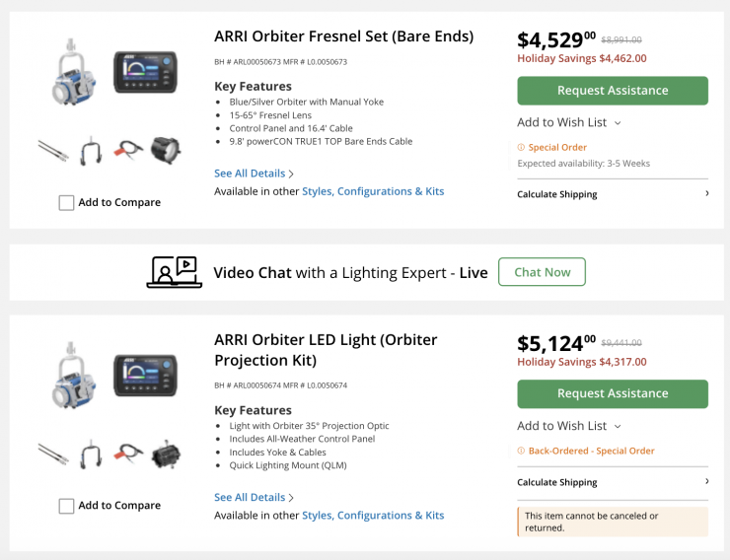Click the video chat laptop icon
The image size is (730, 560).
[174, 272]
